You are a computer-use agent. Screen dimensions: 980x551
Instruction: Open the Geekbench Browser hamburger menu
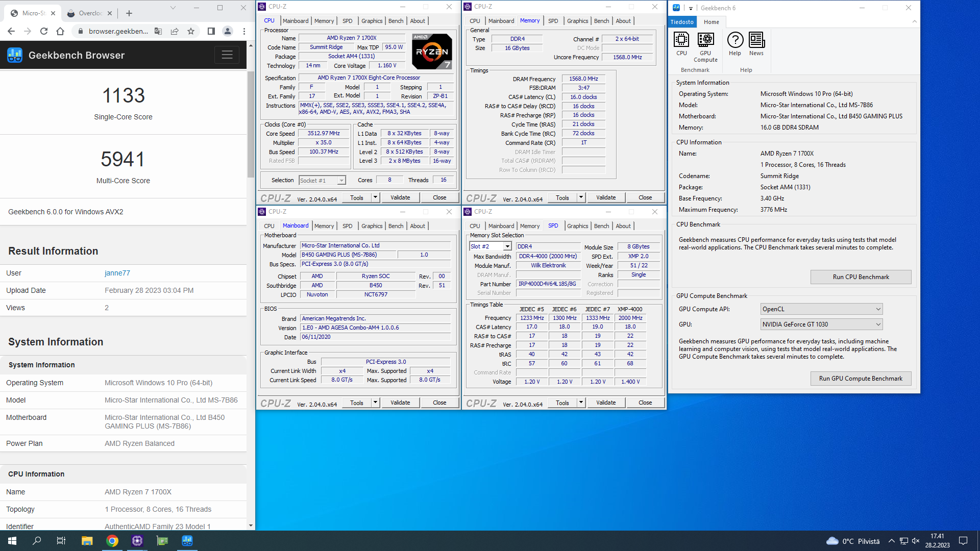pyautogui.click(x=227, y=55)
